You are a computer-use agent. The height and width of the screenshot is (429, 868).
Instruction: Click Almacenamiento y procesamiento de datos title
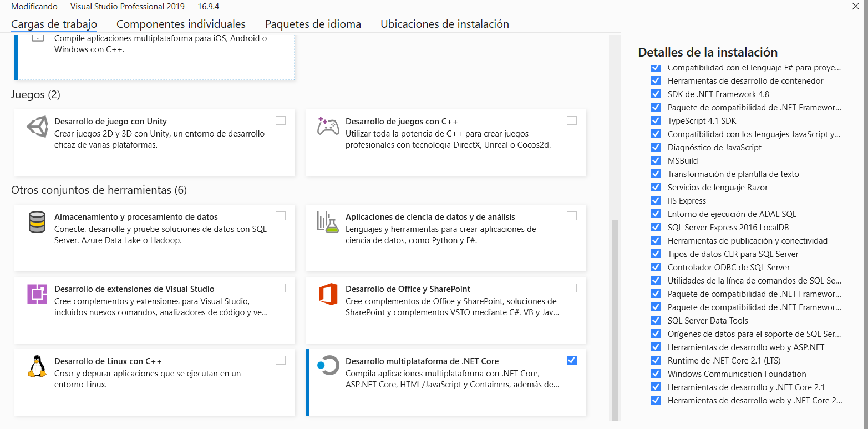coord(136,217)
